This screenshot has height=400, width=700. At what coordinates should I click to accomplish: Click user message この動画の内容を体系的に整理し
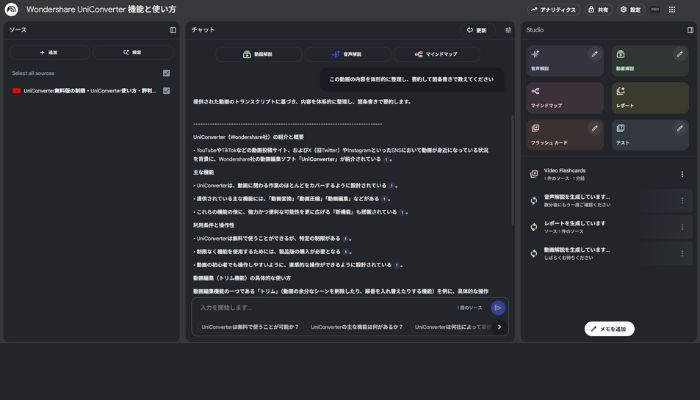412,79
